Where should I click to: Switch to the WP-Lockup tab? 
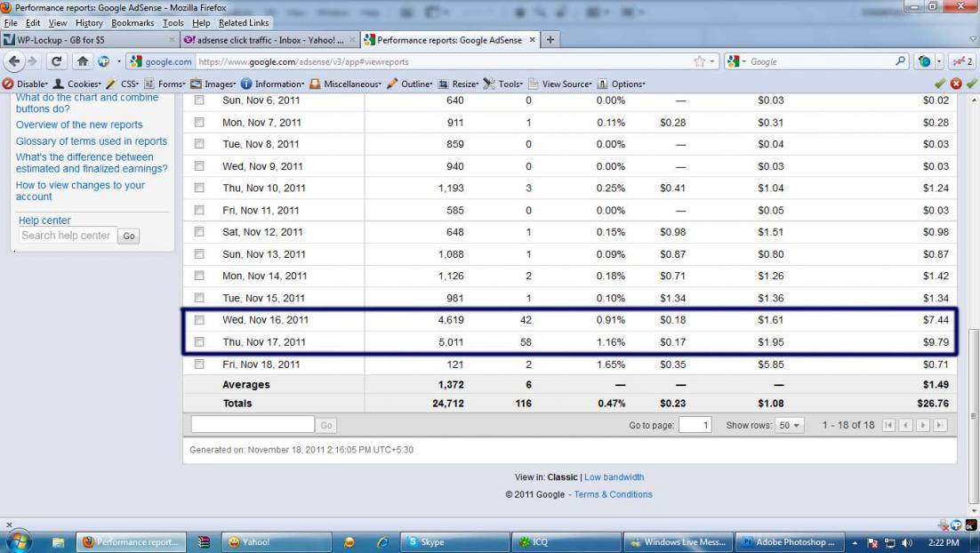point(89,39)
